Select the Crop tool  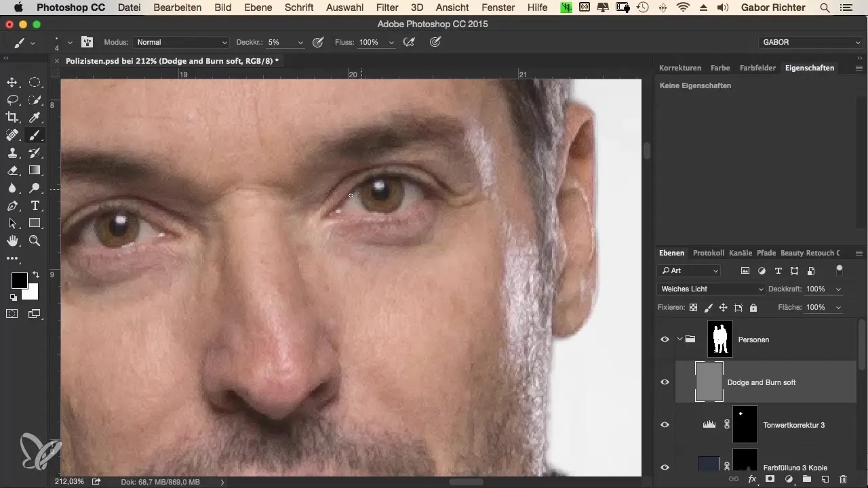12,118
